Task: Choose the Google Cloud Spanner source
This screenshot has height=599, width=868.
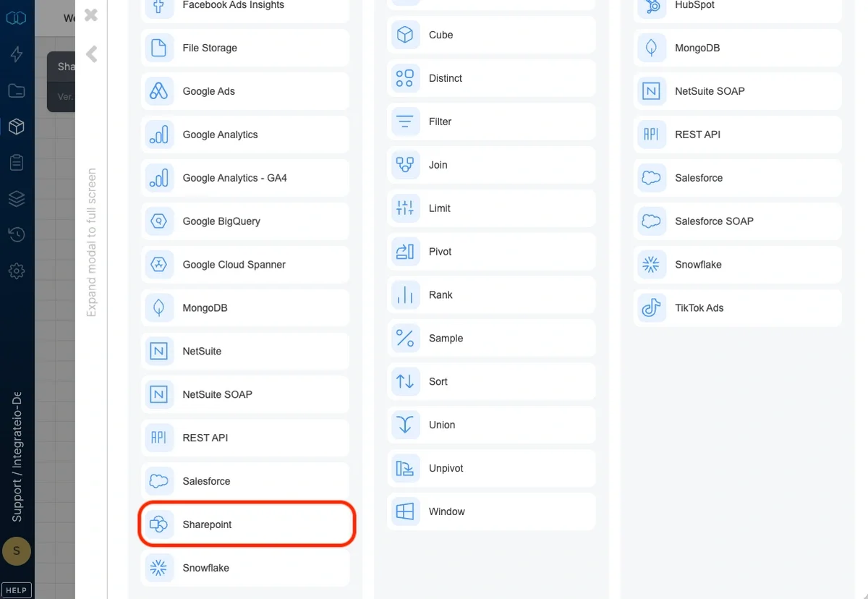Action: point(244,265)
